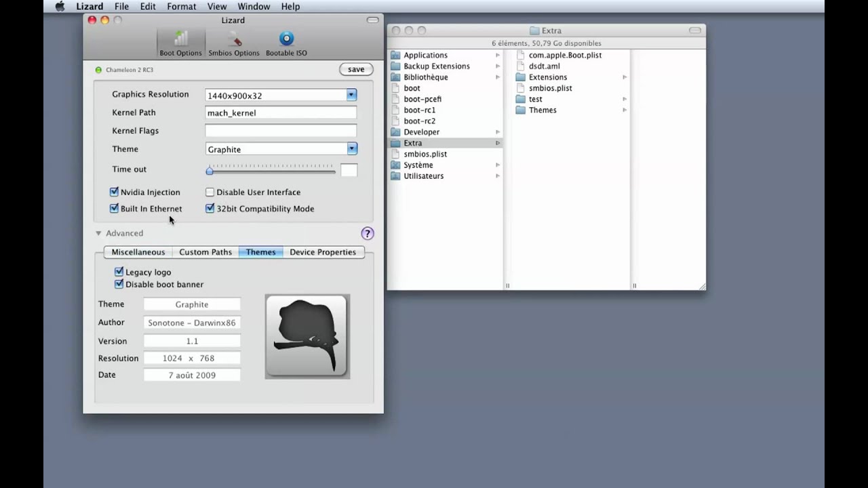This screenshot has width=868, height=488.
Task: Select the Developer folder icon in Finder
Action: 396,131
